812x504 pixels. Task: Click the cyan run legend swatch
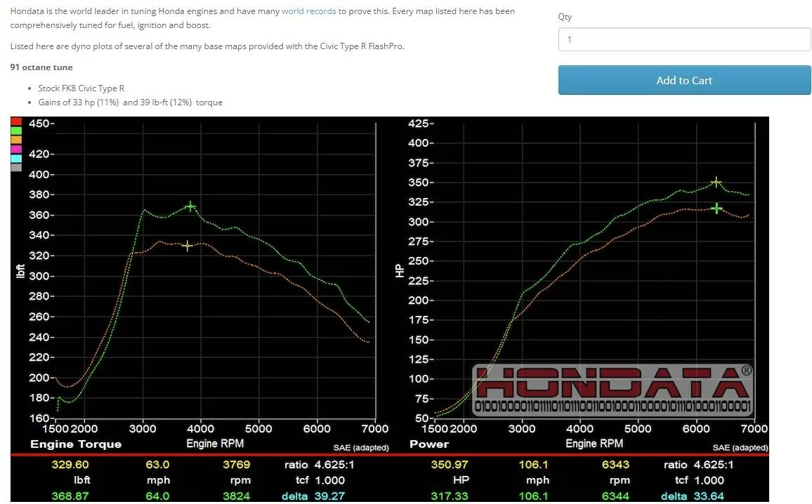(x=16, y=158)
